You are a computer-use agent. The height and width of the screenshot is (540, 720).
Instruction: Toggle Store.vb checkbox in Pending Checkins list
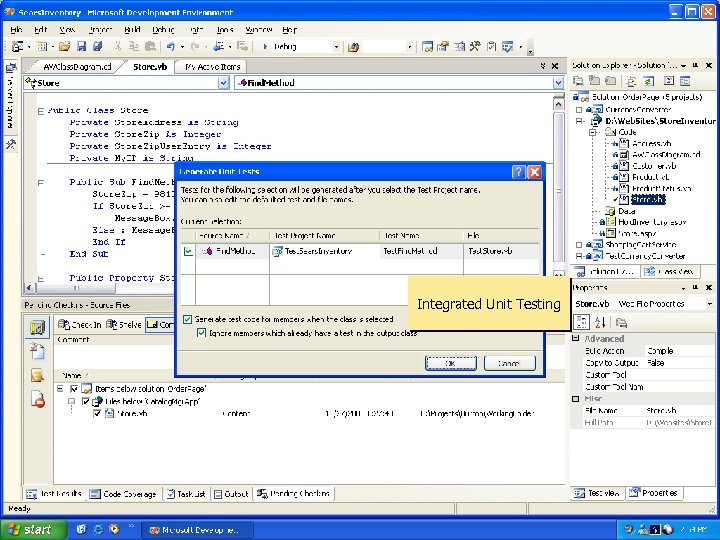96,414
